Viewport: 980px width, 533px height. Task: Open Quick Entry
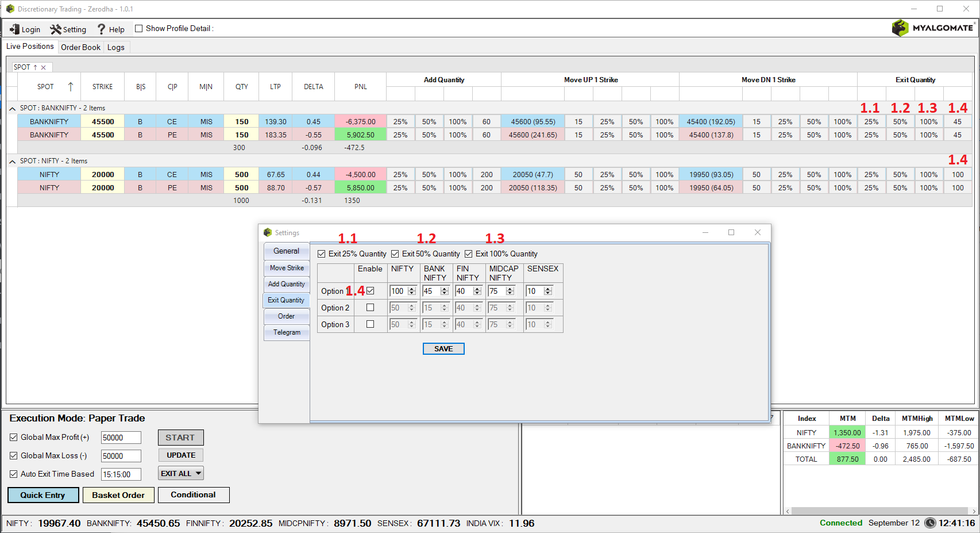(43, 495)
